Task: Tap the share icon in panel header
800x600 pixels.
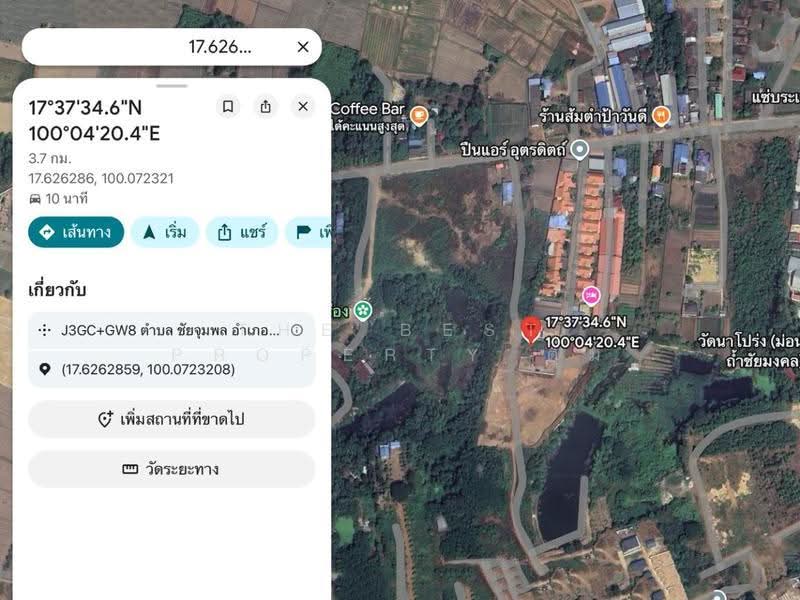Action: [x=265, y=107]
